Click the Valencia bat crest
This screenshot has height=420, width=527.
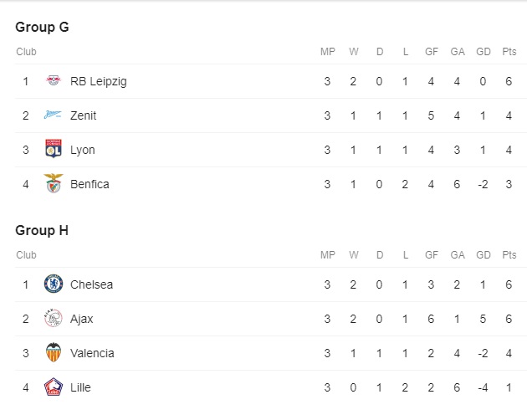pos(54,352)
